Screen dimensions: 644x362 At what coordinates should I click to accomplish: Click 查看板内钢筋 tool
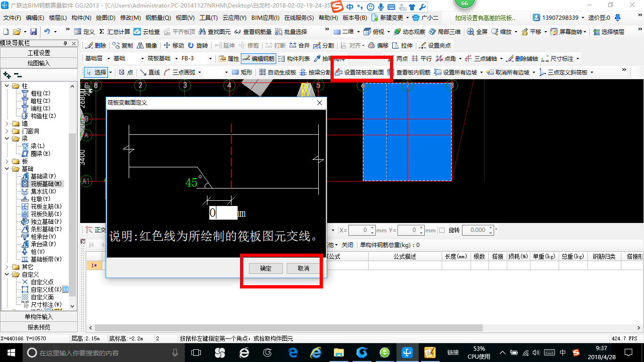tap(409, 73)
